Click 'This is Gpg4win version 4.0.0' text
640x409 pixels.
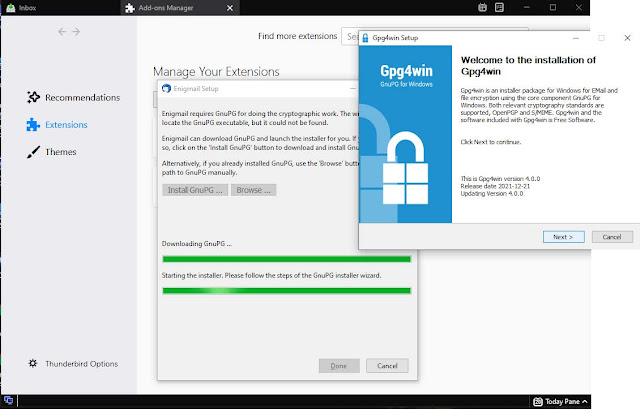tap(500, 179)
